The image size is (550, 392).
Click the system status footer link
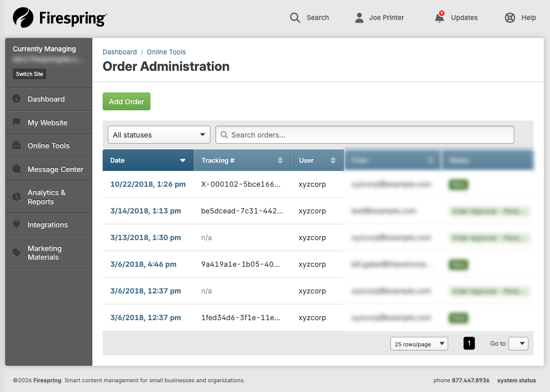[x=516, y=380]
